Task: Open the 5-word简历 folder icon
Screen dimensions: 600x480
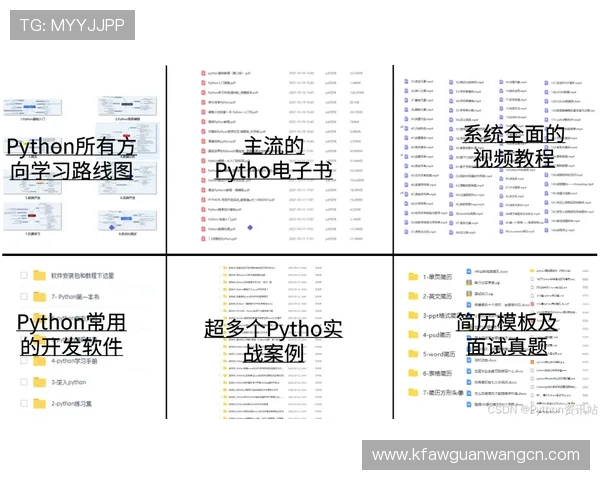Action: coord(413,354)
